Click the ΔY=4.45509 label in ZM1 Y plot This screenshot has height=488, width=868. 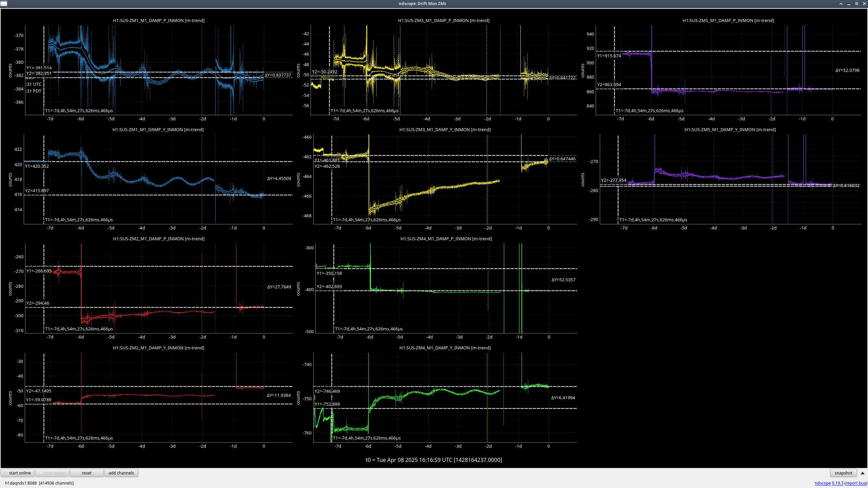tap(279, 178)
